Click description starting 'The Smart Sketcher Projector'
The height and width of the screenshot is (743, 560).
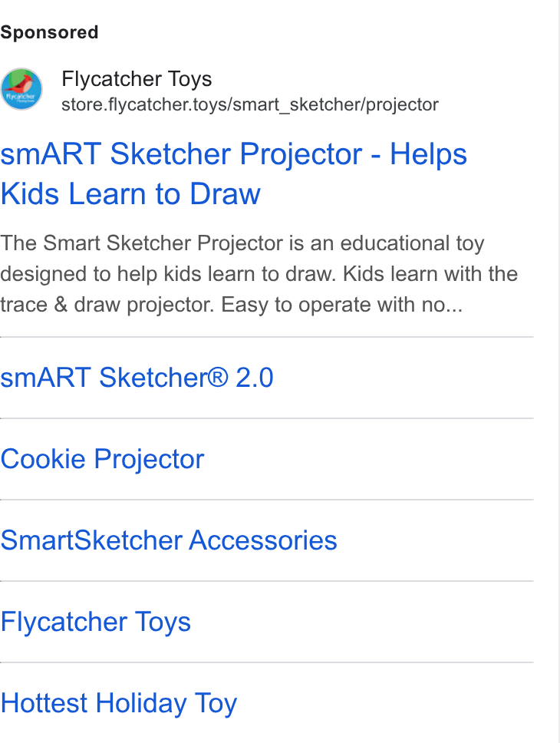pos(259,274)
